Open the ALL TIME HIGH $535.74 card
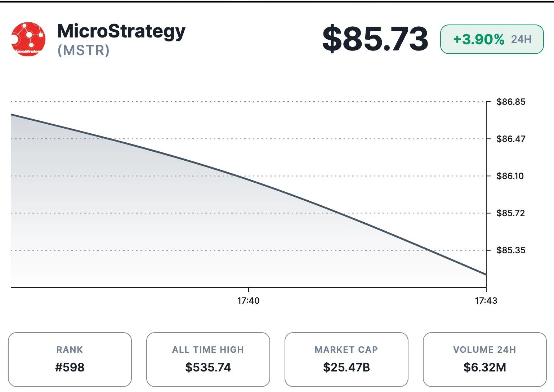This screenshot has width=554, height=392. (208, 359)
